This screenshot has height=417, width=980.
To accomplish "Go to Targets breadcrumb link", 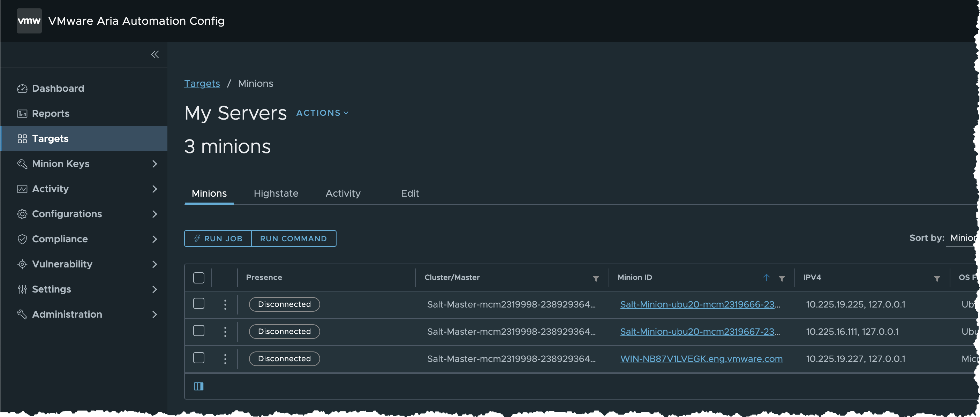I will click(x=202, y=84).
